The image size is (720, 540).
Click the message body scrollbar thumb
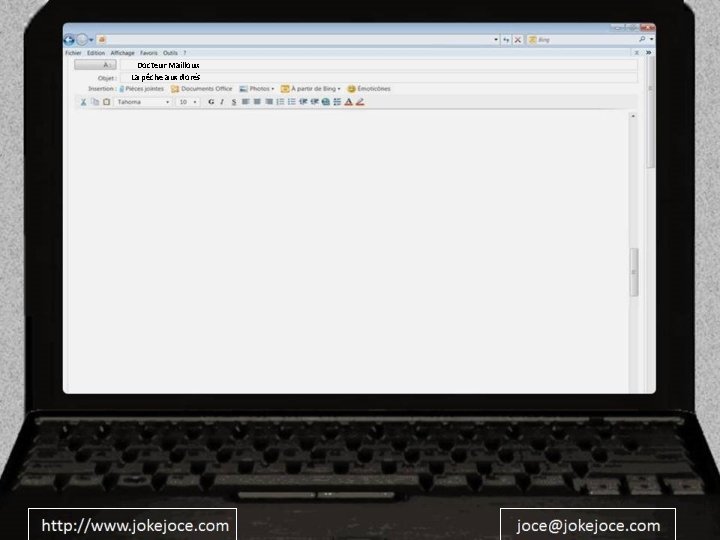pyautogui.click(x=634, y=272)
